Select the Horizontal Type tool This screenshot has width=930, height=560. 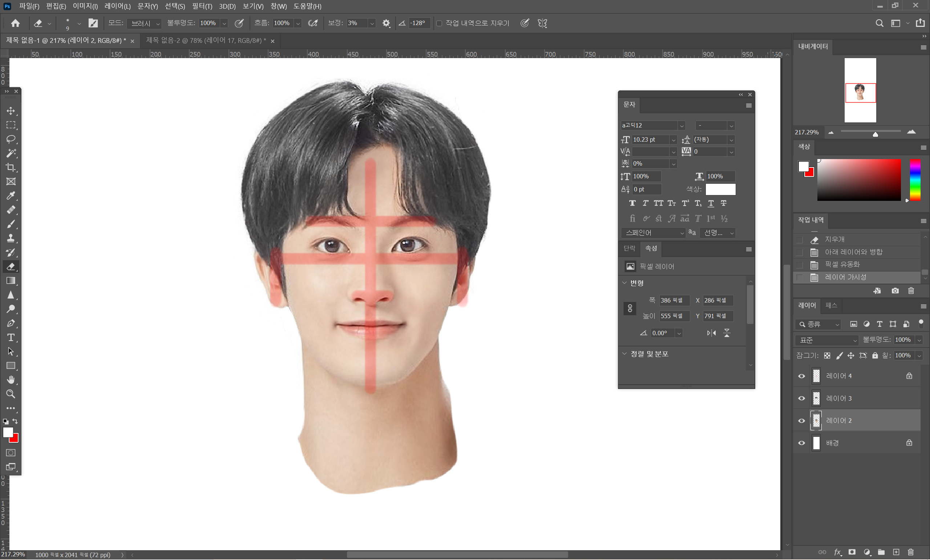point(11,337)
